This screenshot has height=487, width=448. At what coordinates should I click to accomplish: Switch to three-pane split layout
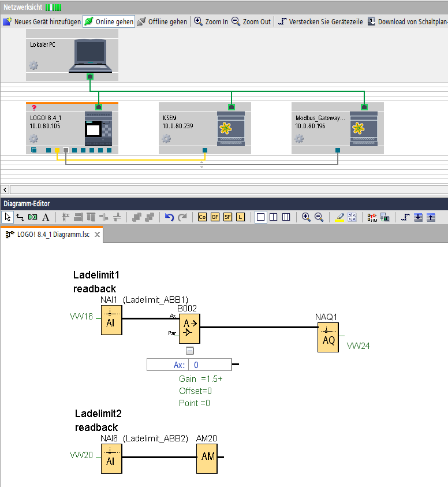[286, 217]
